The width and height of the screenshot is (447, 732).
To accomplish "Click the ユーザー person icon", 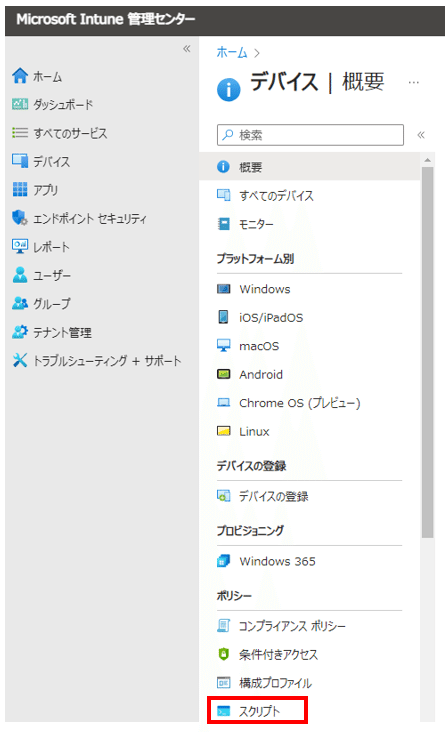I will [20, 274].
